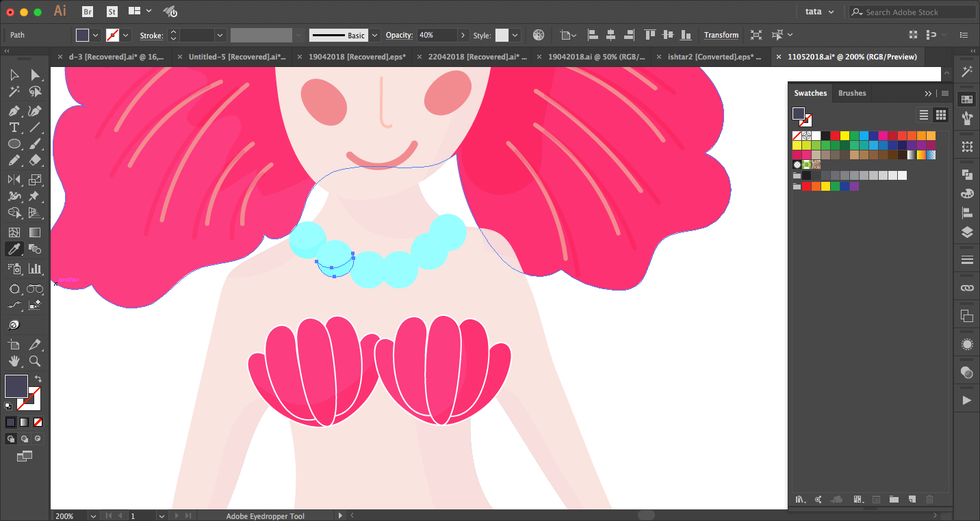Switch to 19042018 [Recovered].eps tab
The height and width of the screenshot is (521, 980).
357,57
